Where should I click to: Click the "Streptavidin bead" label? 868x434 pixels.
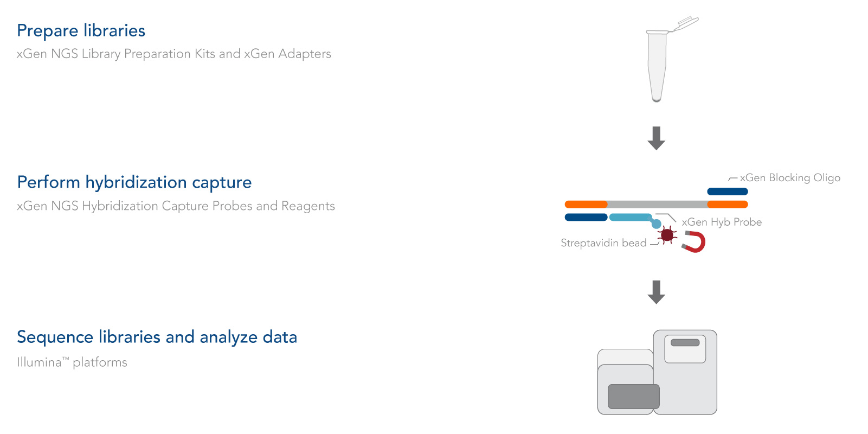click(603, 243)
